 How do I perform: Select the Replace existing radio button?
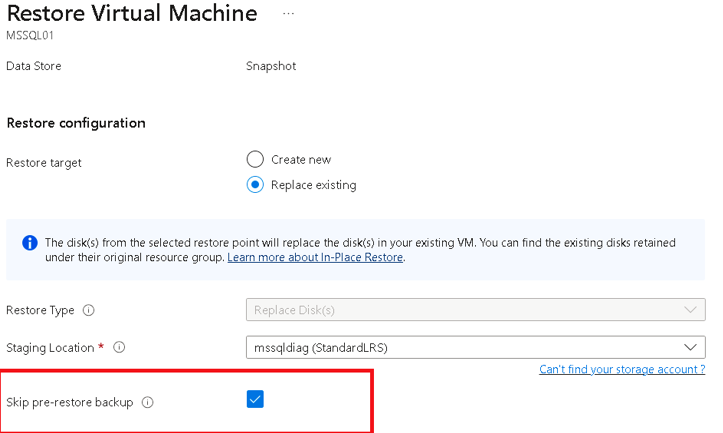pyautogui.click(x=255, y=184)
